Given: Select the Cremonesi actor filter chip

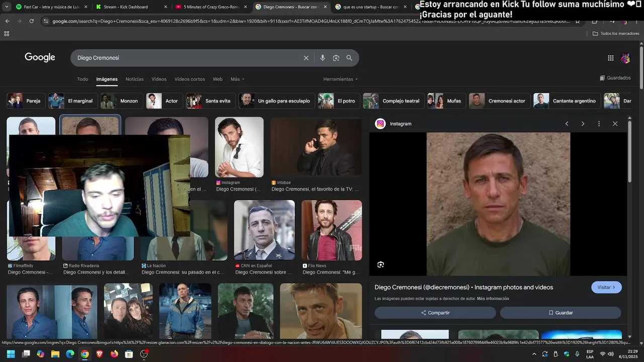Looking at the screenshot, I should point(499,101).
